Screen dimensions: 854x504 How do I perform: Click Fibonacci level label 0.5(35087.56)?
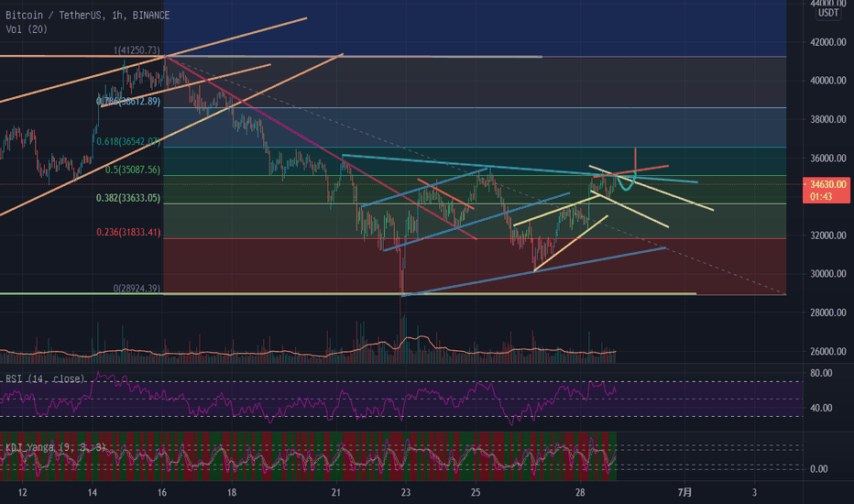133,170
